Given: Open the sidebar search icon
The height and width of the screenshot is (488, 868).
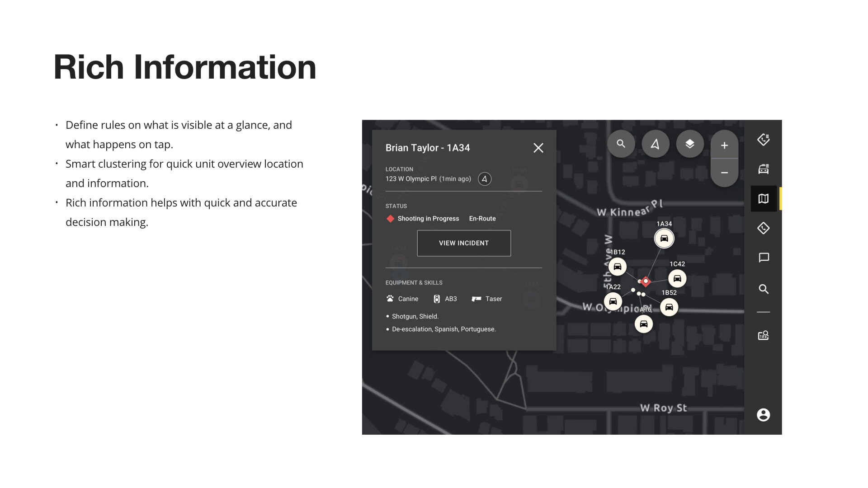Looking at the screenshot, I should coord(764,289).
